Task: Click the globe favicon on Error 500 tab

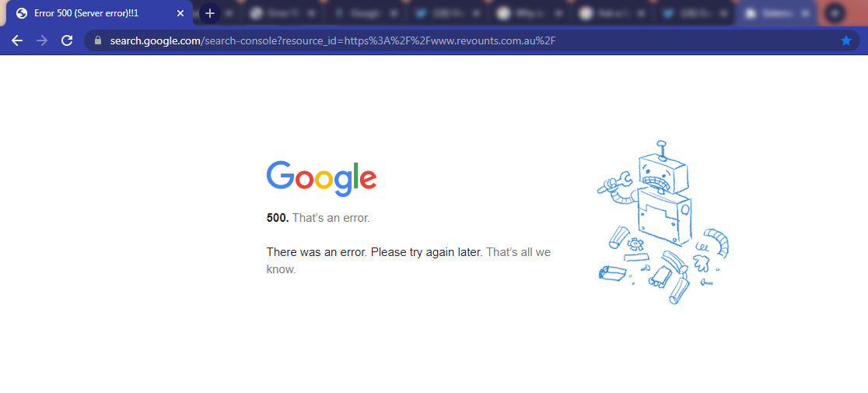Action: (22, 13)
